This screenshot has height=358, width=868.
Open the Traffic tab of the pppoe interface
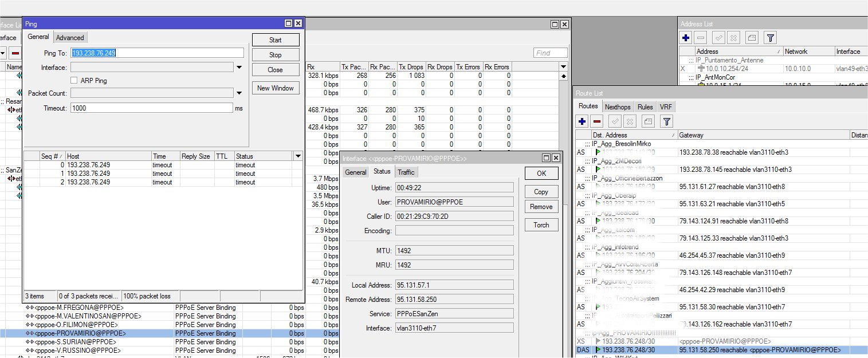pyautogui.click(x=406, y=172)
